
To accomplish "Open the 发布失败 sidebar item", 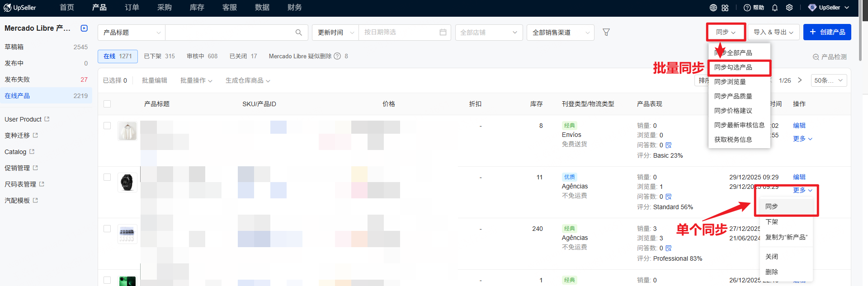I will point(17,80).
